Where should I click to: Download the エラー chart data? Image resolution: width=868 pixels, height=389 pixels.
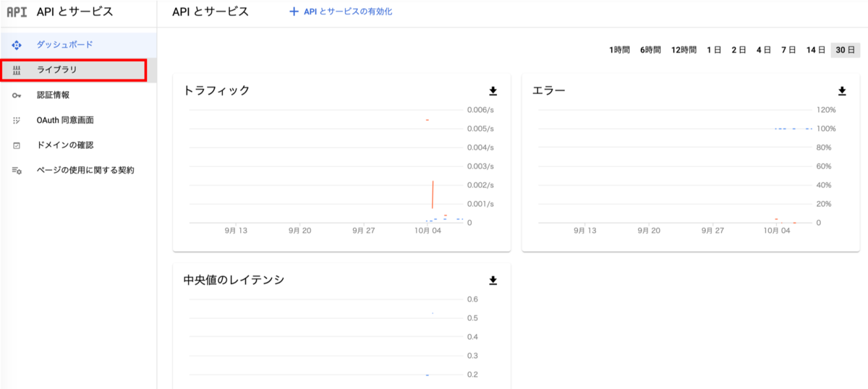pos(842,91)
